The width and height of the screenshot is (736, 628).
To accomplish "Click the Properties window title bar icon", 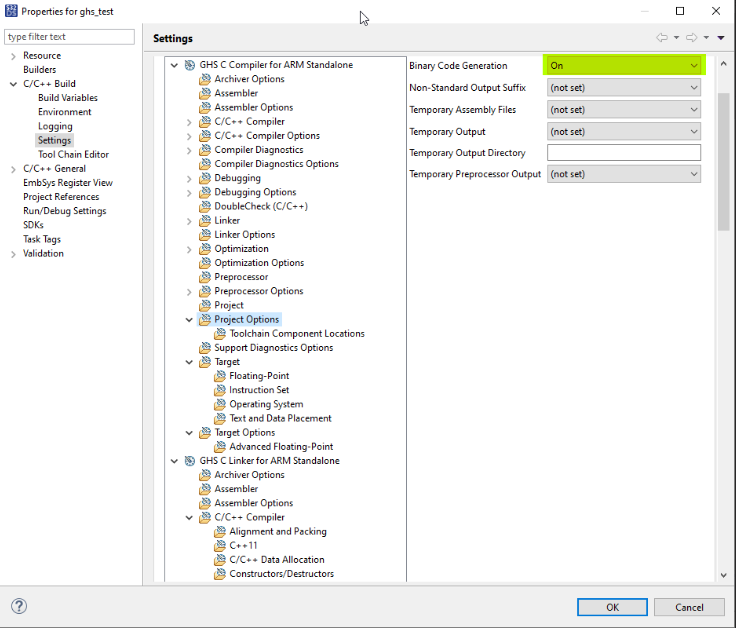I will 11,11.
